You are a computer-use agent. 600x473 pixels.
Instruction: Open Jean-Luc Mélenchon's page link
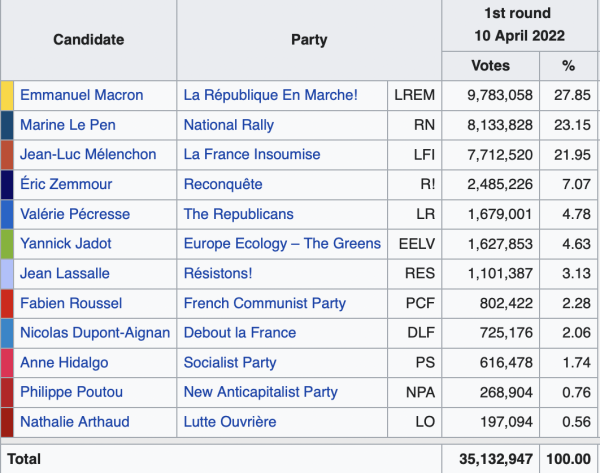(88, 155)
